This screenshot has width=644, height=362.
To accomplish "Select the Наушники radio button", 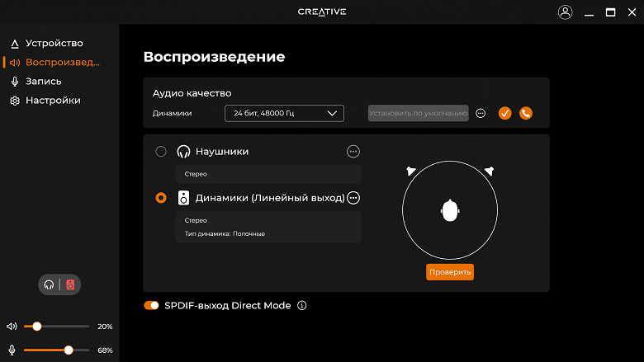I will coord(161,152).
